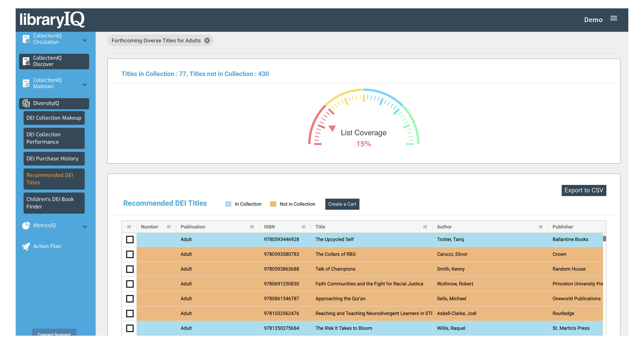Select the checkbox for The Upcycled Self
644x344 pixels.
[x=130, y=240]
